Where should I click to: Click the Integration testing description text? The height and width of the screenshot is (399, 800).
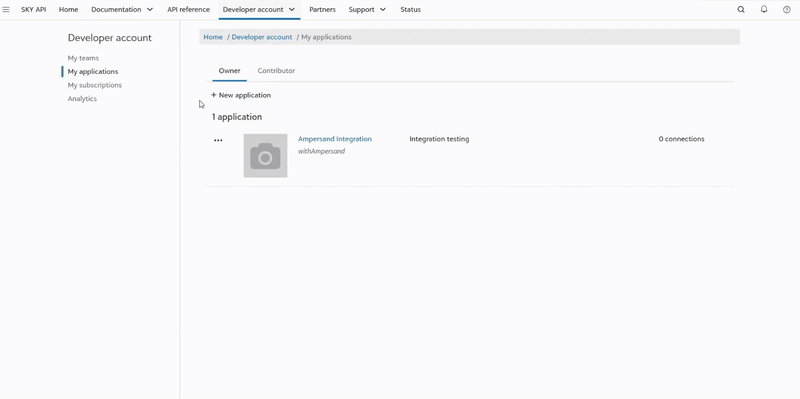pyautogui.click(x=439, y=139)
